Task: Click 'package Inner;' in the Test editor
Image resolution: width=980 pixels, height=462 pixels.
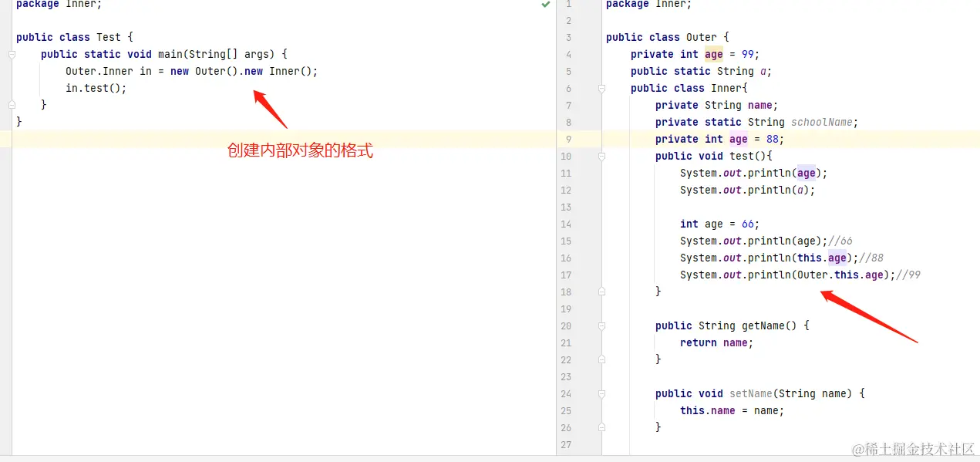Action: tap(59, 4)
